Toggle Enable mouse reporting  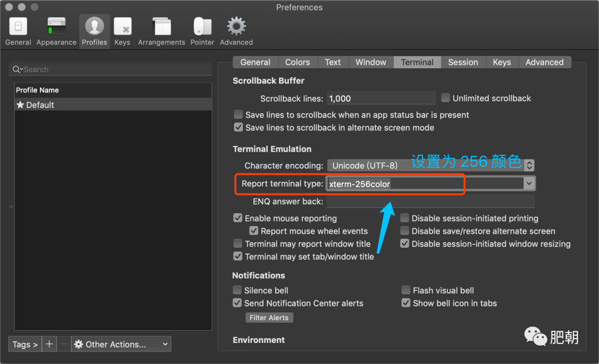pos(237,218)
